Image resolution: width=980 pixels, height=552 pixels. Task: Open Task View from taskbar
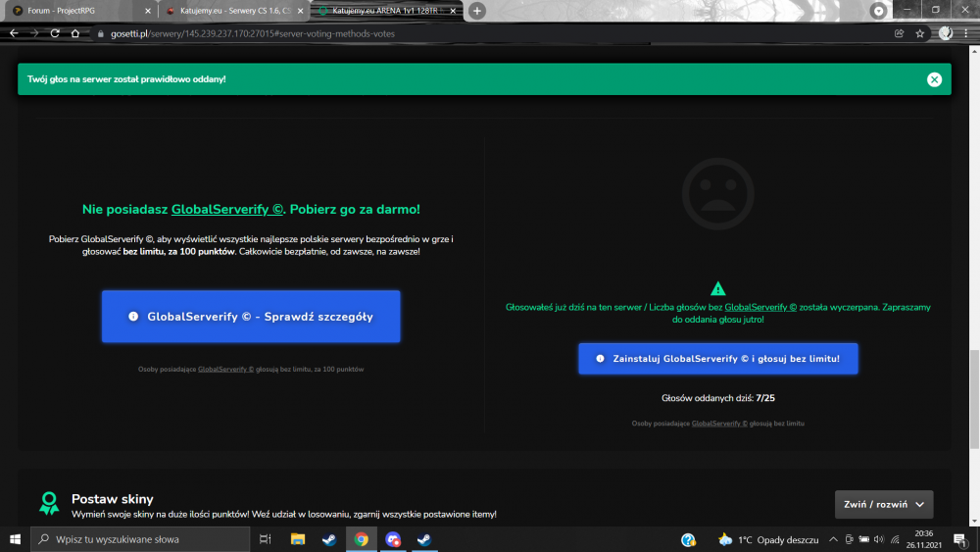[265, 539]
